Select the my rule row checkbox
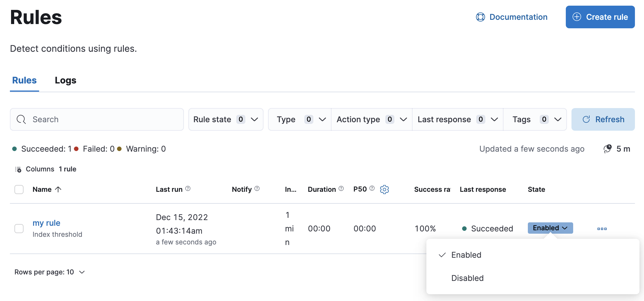 (19, 228)
